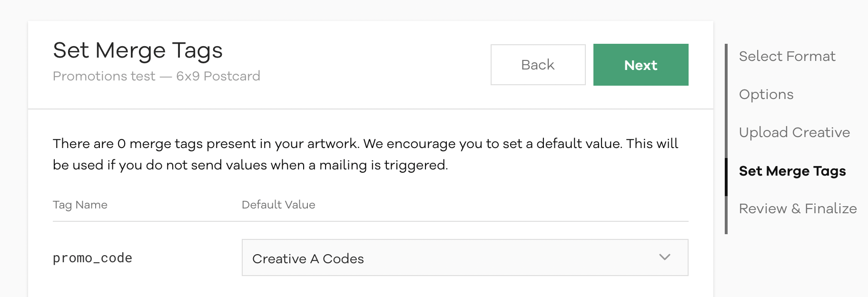Navigate to Review & Finalize step

[798, 208]
